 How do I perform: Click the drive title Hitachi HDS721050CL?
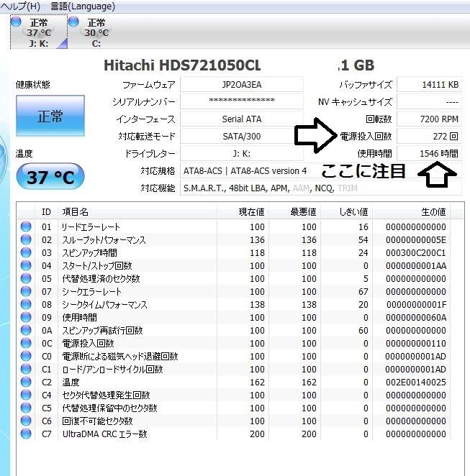(182, 65)
